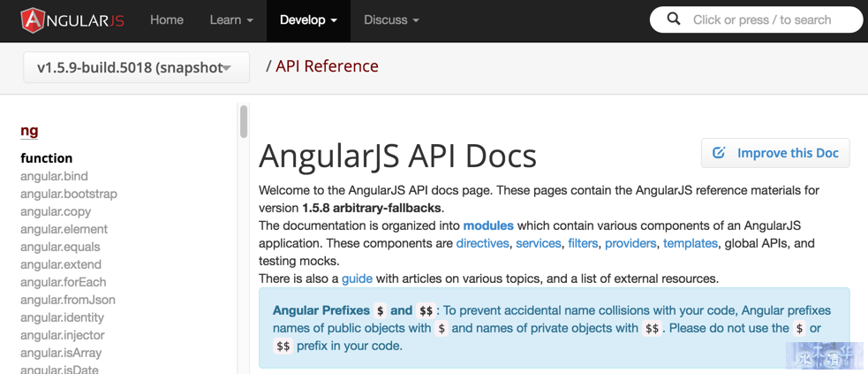Click the search magnifier icon
Viewport: 868px width, 374px height.
click(674, 20)
